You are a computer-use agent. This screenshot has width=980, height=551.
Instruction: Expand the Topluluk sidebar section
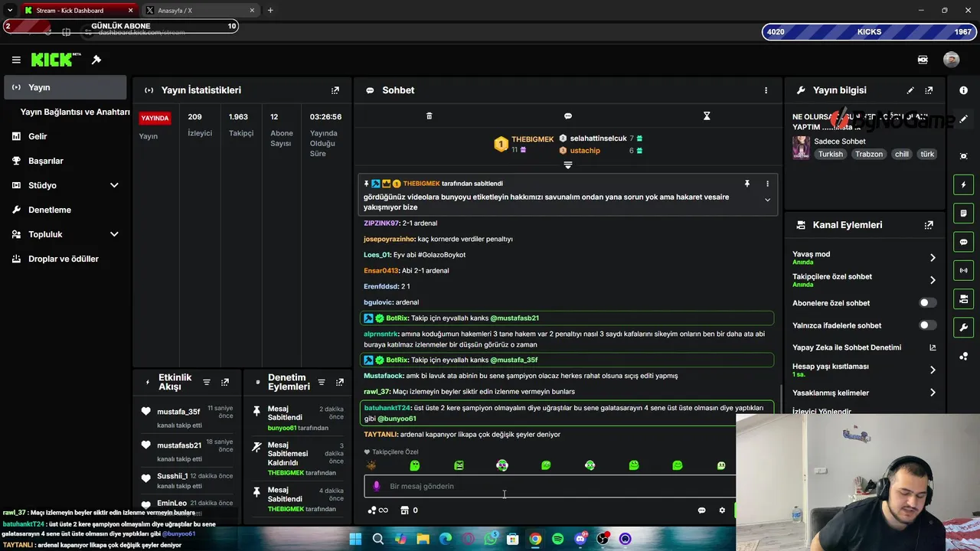click(x=114, y=234)
